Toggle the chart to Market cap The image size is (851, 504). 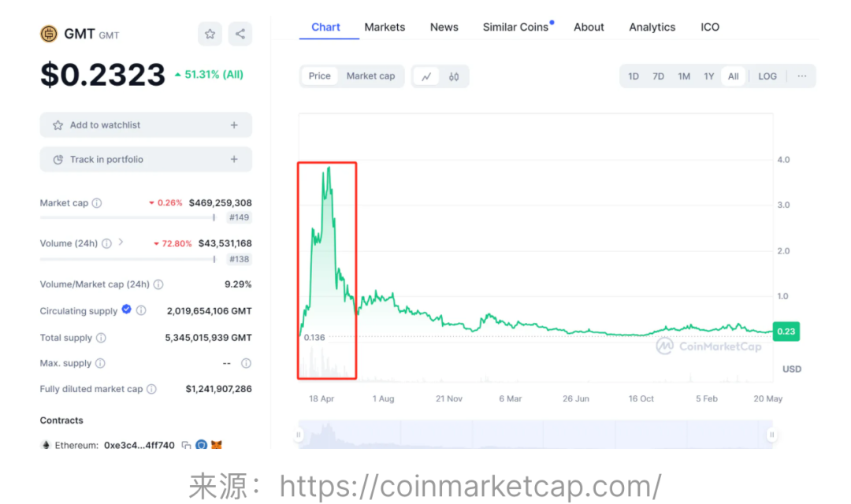pos(370,76)
